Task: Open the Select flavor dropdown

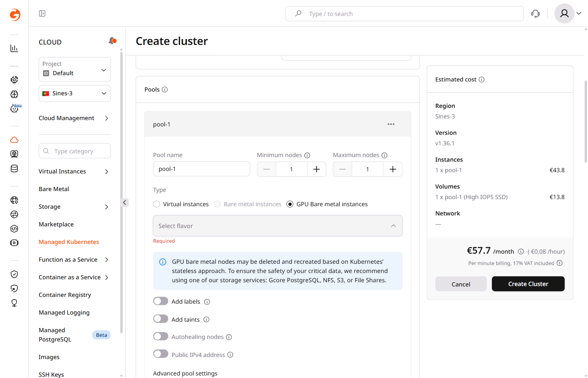Action: click(278, 226)
